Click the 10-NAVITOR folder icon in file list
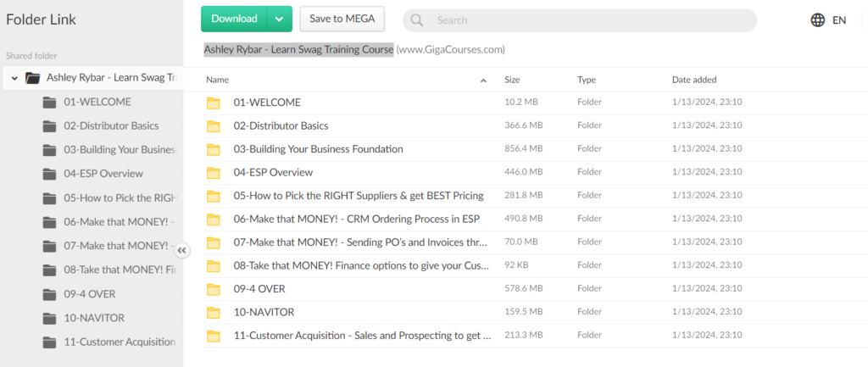Viewport: 868px width, 367px height. 213,313
